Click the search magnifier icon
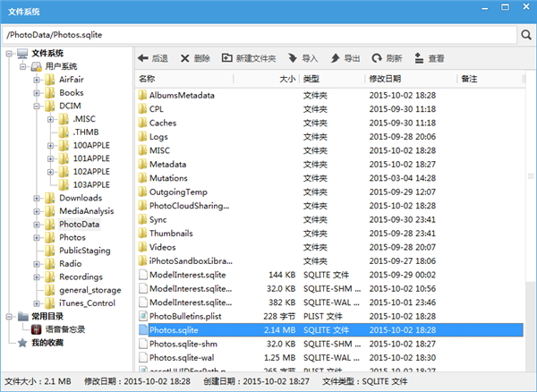The width and height of the screenshot is (537, 392). pos(526,35)
